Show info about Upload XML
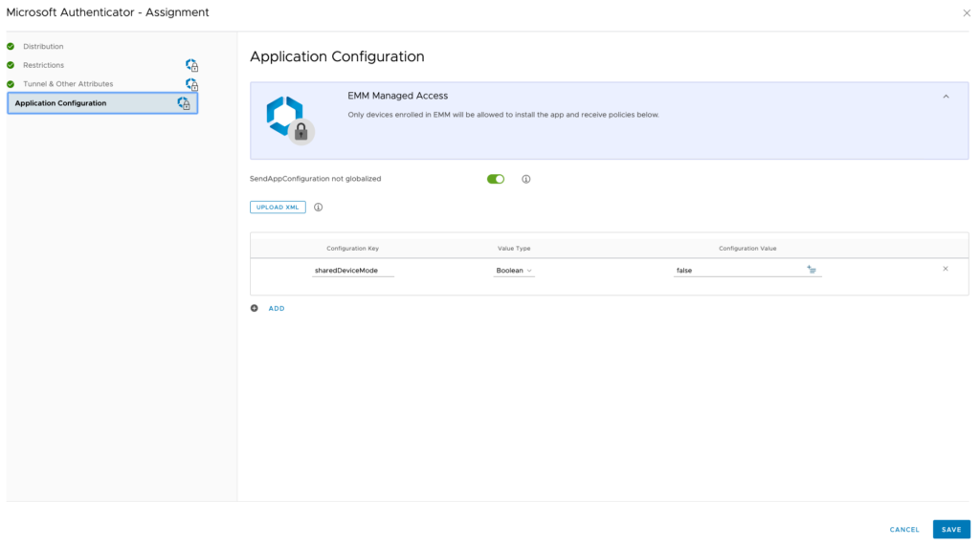980x547 pixels. tap(318, 208)
